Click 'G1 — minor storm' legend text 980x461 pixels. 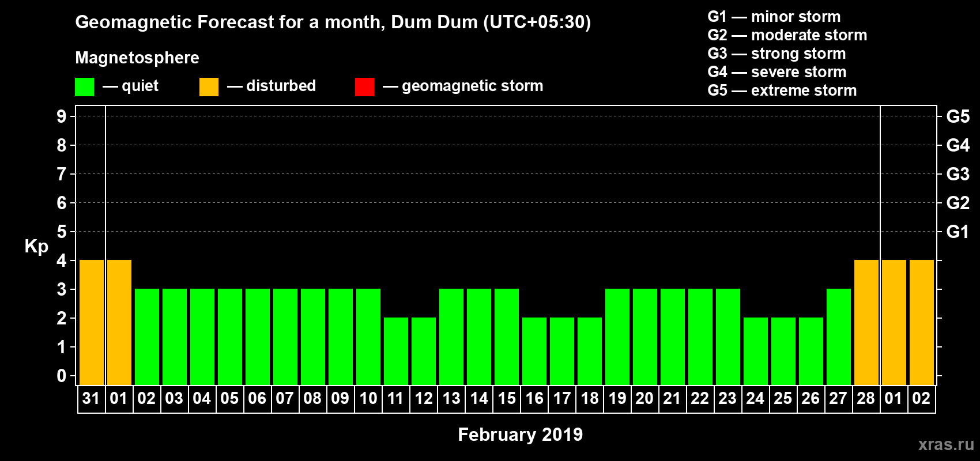point(774,17)
